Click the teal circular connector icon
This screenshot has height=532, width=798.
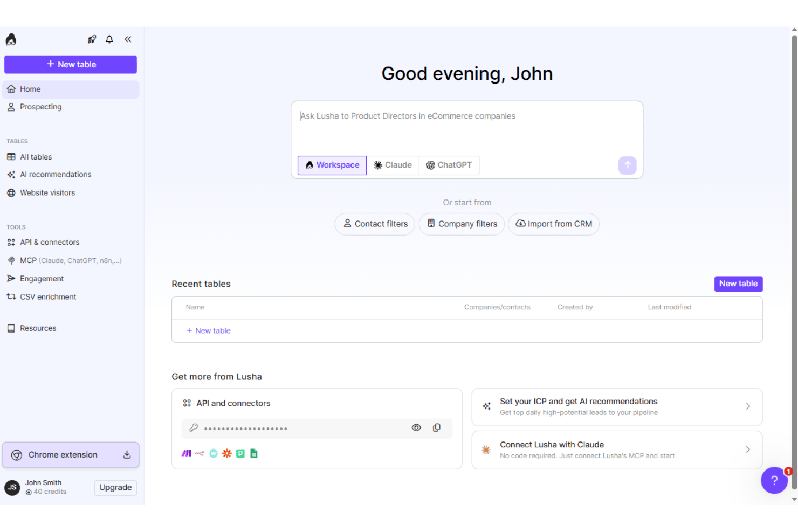coord(214,454)
